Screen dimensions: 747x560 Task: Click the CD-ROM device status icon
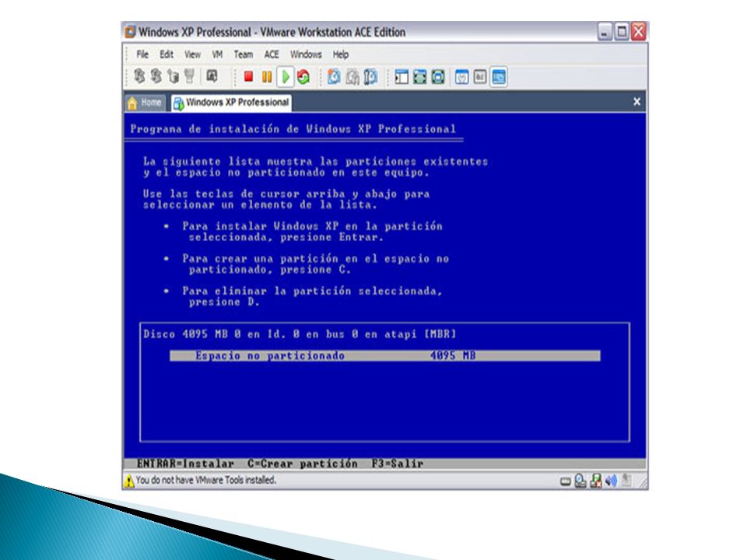[580, 481]
